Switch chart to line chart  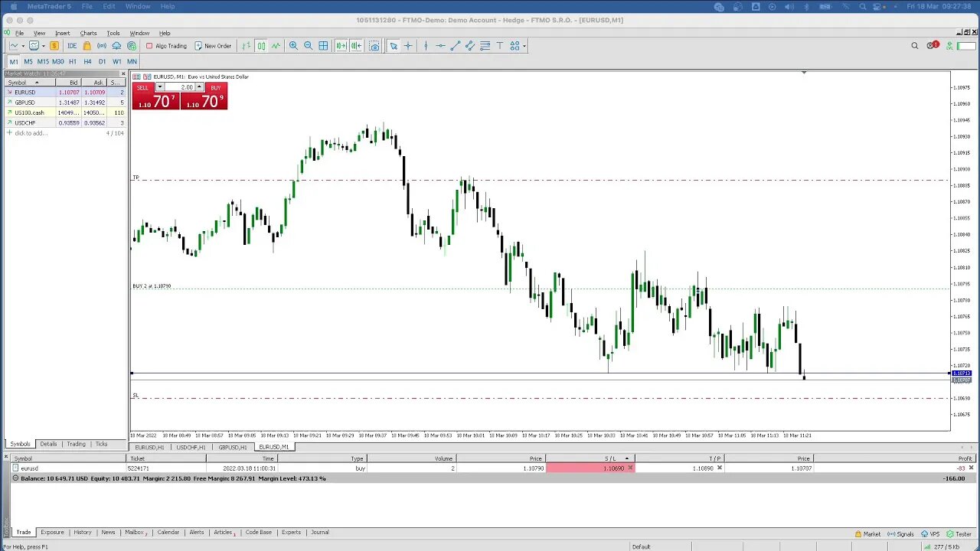tap(276, 46)
